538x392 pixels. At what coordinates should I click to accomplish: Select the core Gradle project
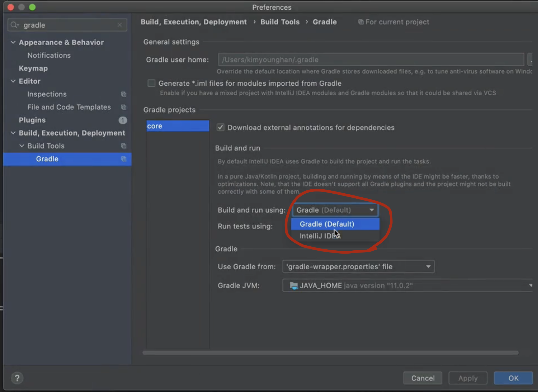[178, 126]
